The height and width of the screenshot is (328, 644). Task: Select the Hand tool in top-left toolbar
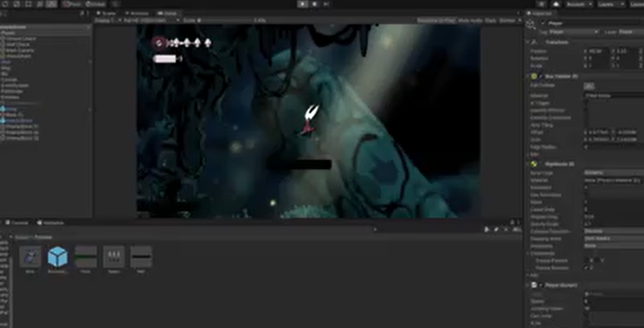pyautogui.click(x=5, y=4)
